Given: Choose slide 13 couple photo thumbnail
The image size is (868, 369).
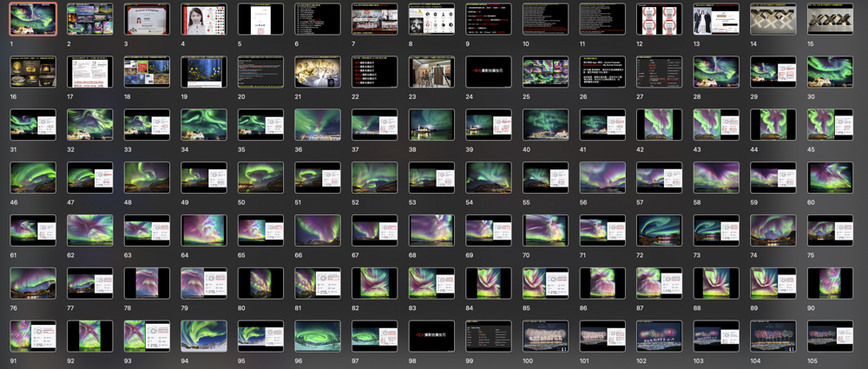Looking at the screenshot, I should pyautogui.click(x=716, y=19).
